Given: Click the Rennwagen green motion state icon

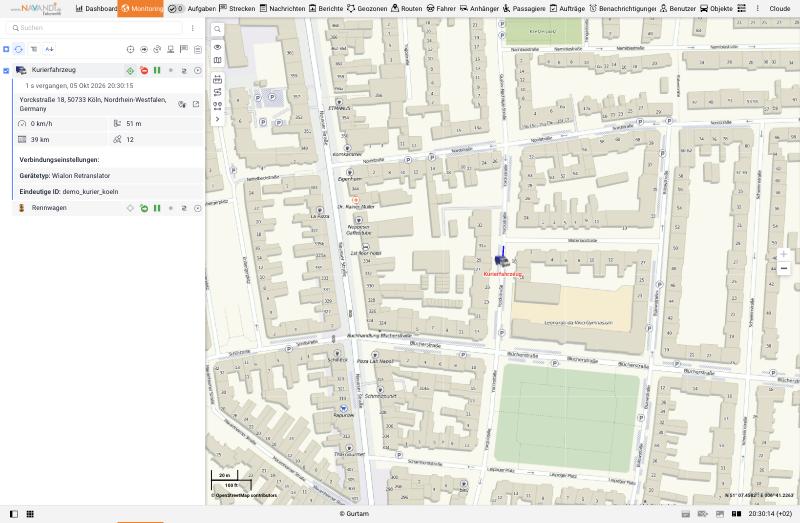Looking at the screenshot, I should point(144,208).
